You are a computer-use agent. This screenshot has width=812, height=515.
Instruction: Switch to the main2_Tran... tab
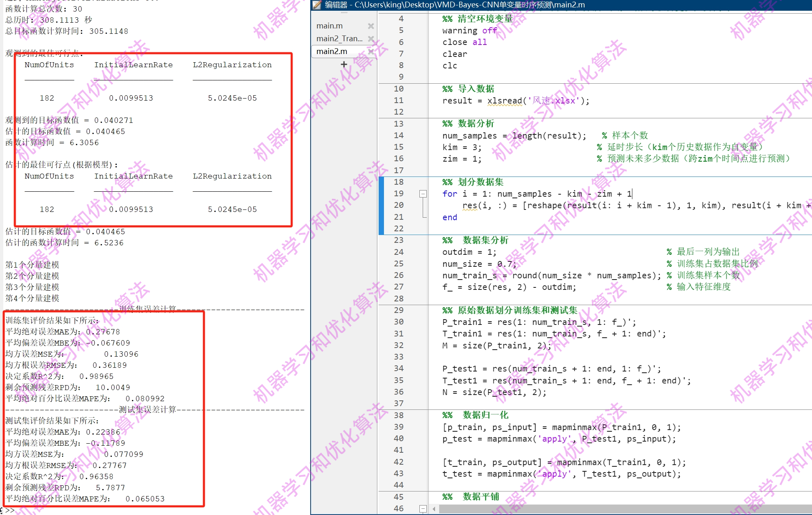(x=339, y=39)
